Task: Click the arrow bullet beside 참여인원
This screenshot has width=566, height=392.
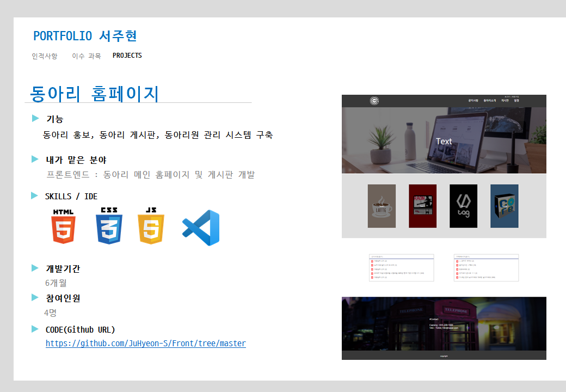Action: tap(35, 297)
